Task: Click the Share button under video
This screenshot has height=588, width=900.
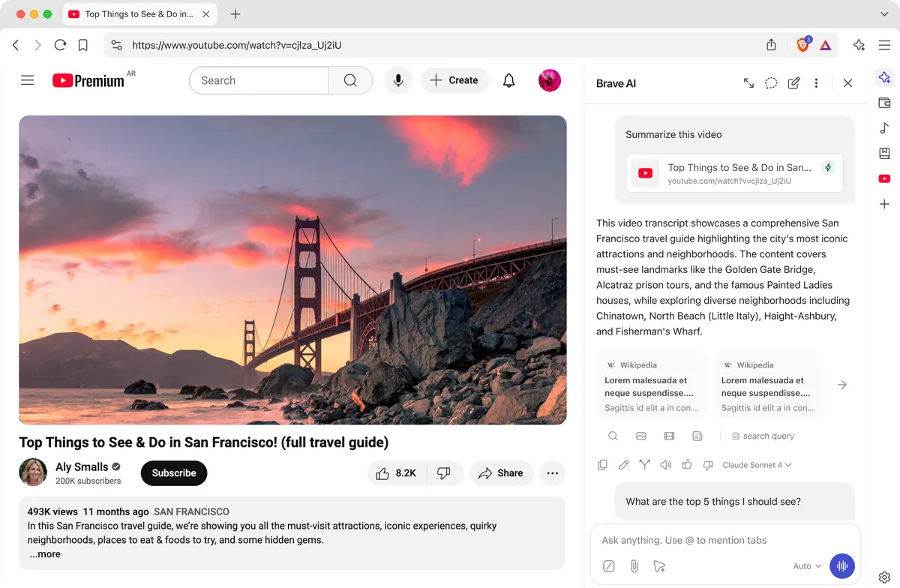Action: (501, 473)
